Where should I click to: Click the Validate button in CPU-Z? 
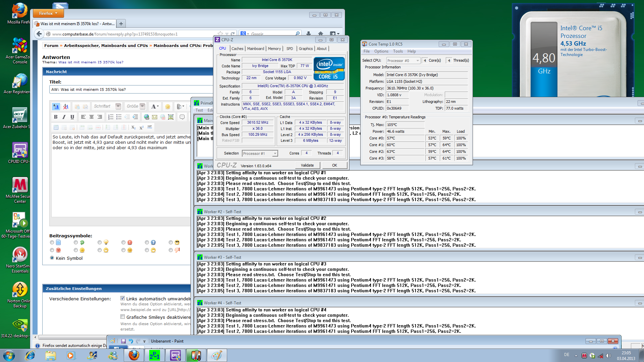pos(307,165)
